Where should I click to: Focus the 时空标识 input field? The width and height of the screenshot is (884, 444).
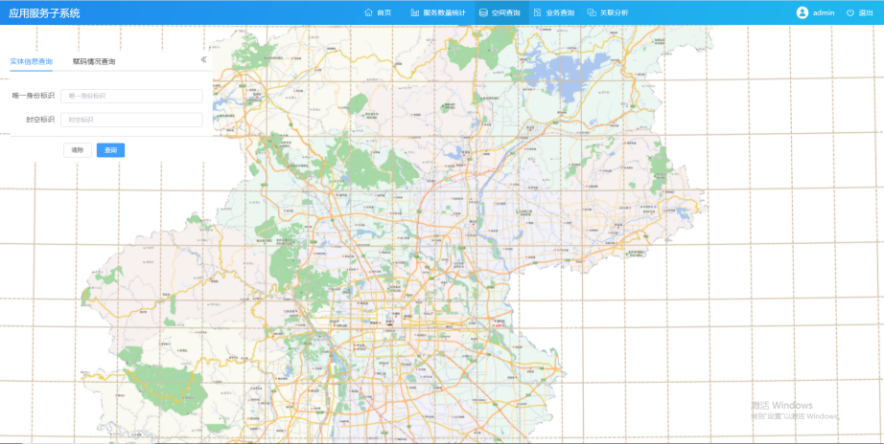132,120
